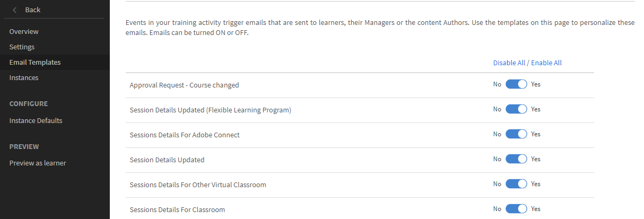This screenshot has width=644, height=219.
Task: Toggle the Approval Request - Course changed switch
Action: pyautogui.click(x=516, y=84)
